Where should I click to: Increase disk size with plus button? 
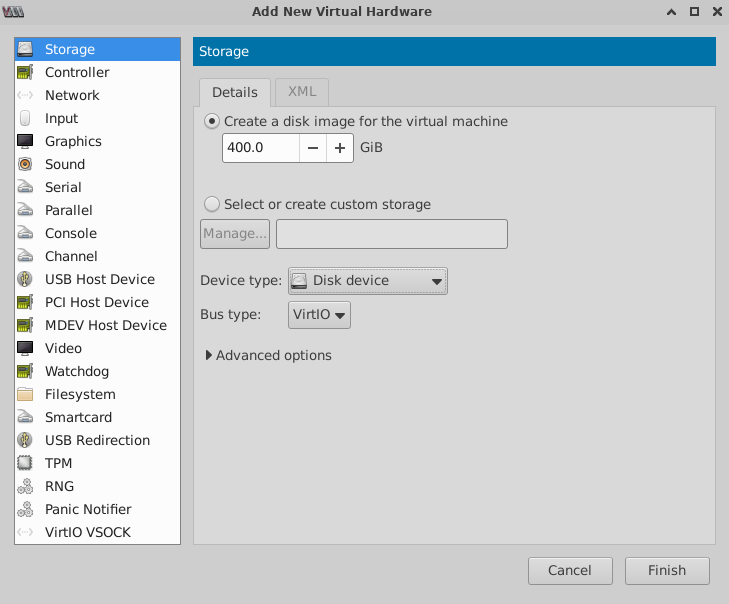click(340, 148)
